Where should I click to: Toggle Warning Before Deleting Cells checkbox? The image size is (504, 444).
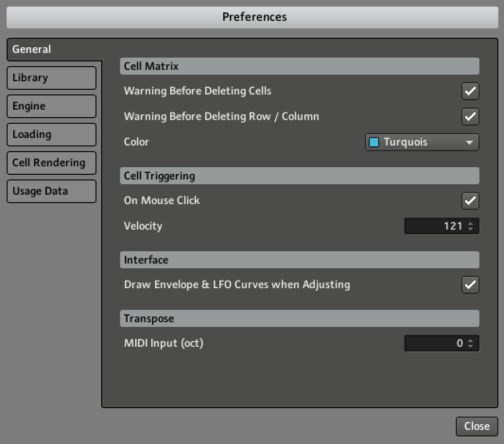click(470, 91)
